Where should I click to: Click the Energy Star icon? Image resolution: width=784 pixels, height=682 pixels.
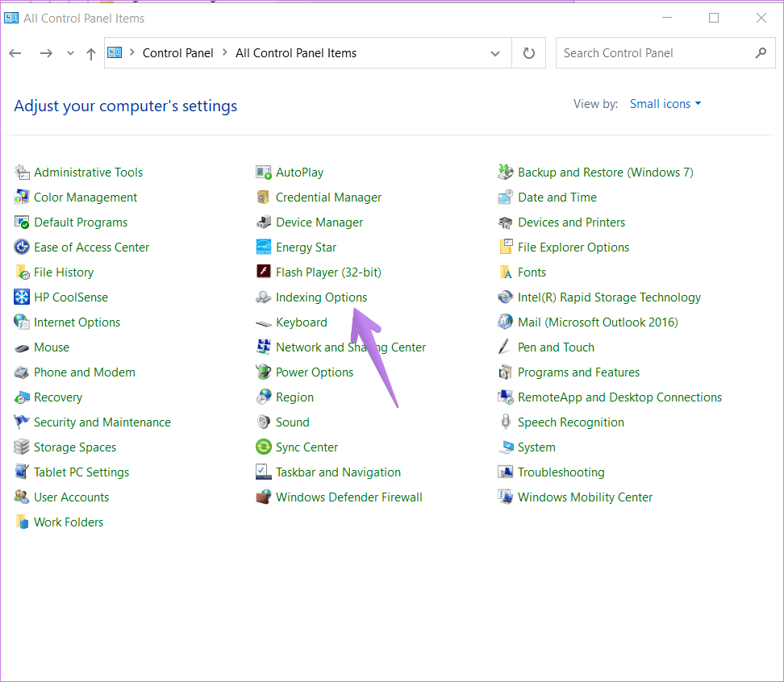[264, 247]
